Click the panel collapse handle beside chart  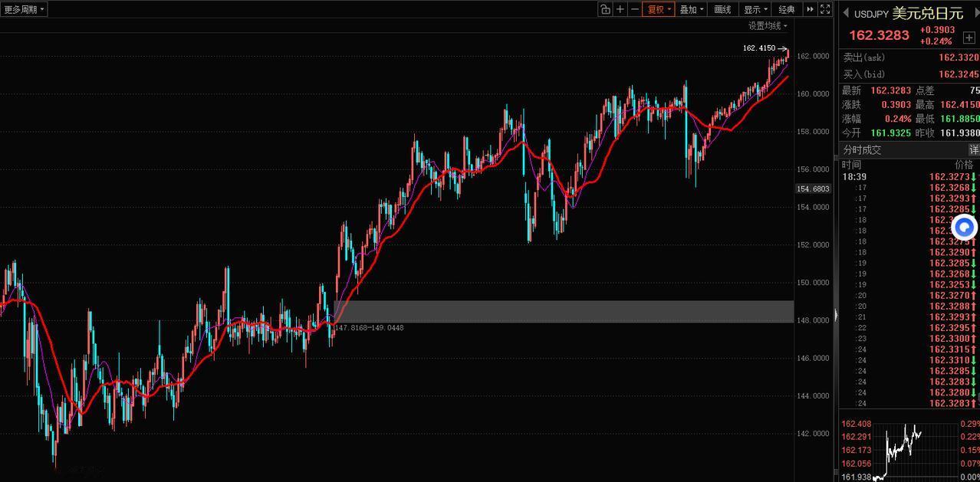(835, 316)
